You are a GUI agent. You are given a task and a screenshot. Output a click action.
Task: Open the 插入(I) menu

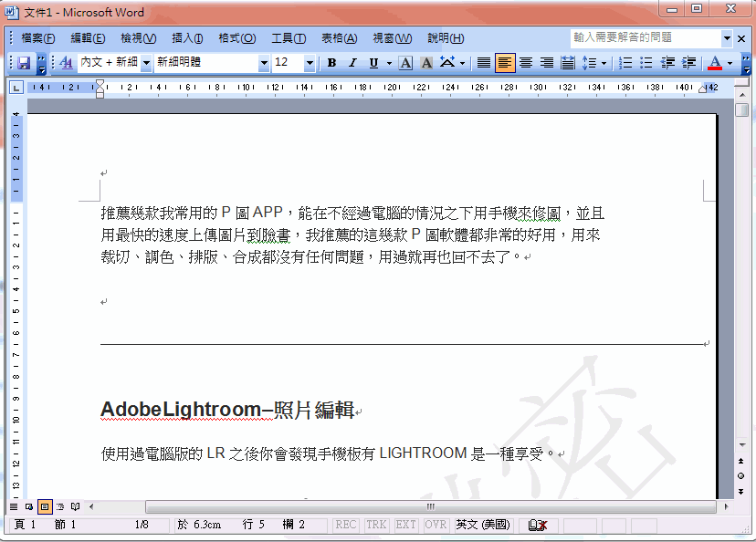point(187,38)
